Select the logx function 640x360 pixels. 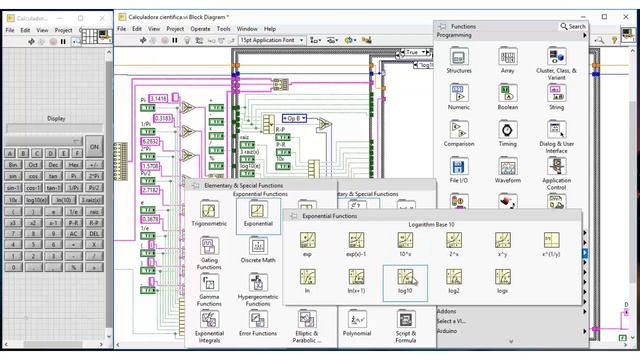pyautogui.click(x=502, y=281)
